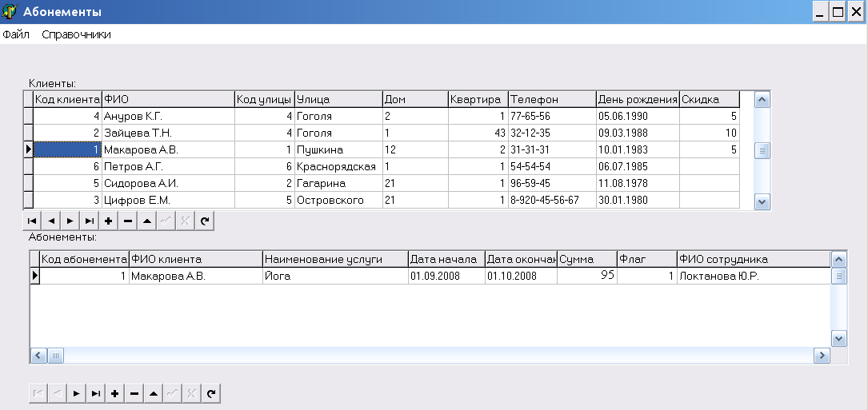Select client Сидорова А.И.
Screen dimensions: 868x410
(168, 183)
